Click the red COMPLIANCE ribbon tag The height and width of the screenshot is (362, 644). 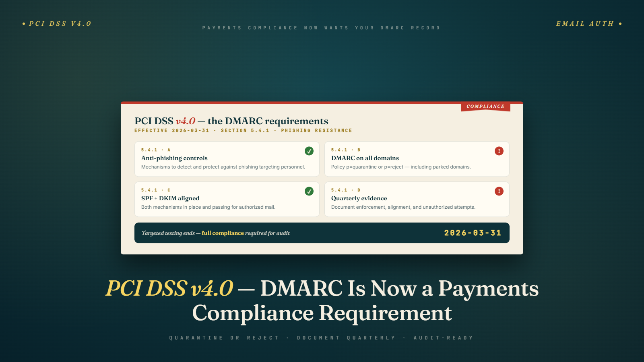click(x=485, y=107)
